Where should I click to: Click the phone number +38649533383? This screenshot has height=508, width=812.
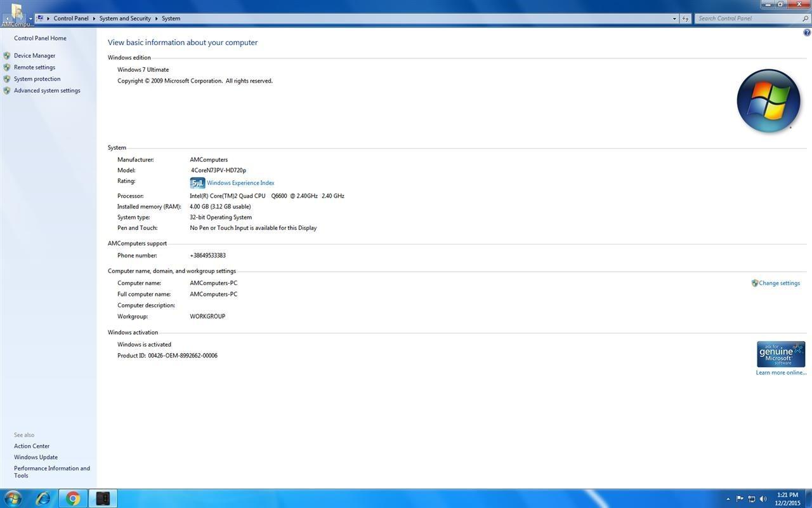207,255
